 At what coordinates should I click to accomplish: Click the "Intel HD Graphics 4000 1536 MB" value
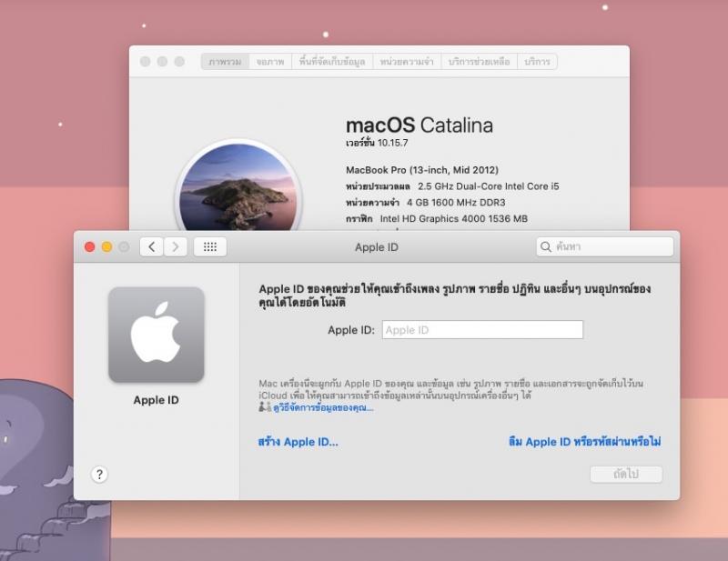point(453,219)
